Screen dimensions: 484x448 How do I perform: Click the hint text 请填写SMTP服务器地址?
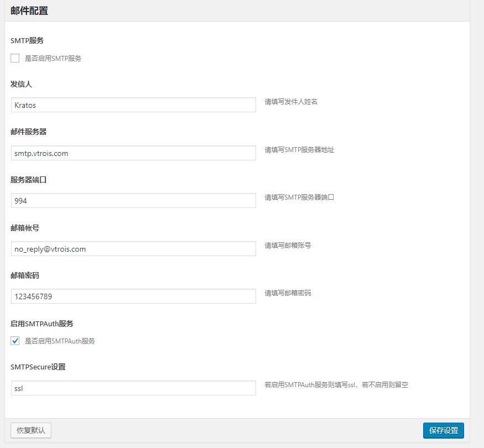click(299, 150)
